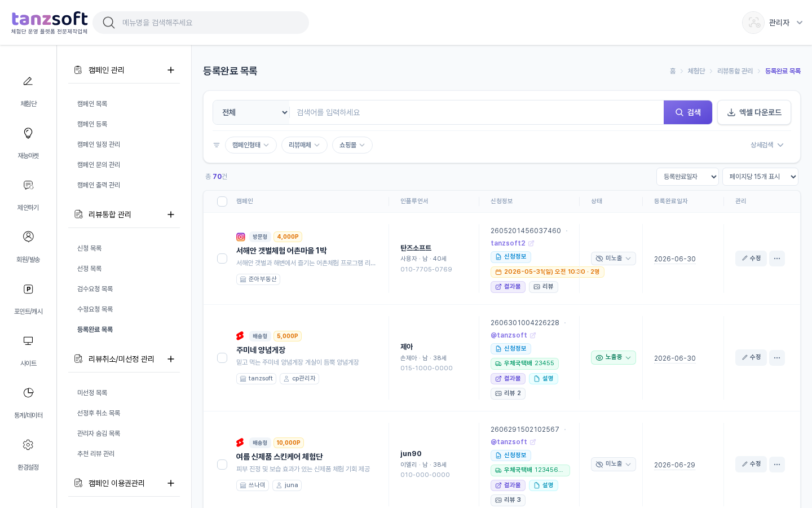
Task: Click the 엑셀 다운로드 button
Action: pyautogui.click(x=754, y=112)
